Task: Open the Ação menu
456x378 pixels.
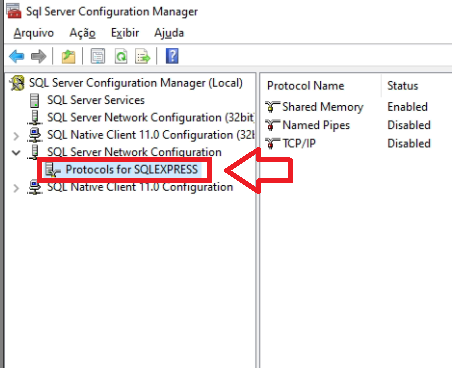Action: click(82, 33)
